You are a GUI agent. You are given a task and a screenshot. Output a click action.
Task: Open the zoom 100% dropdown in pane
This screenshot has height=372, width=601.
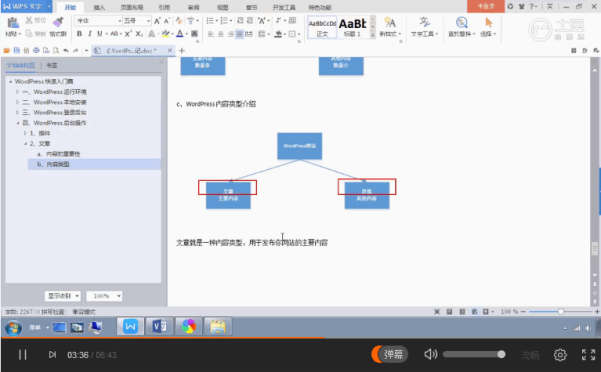119,296
